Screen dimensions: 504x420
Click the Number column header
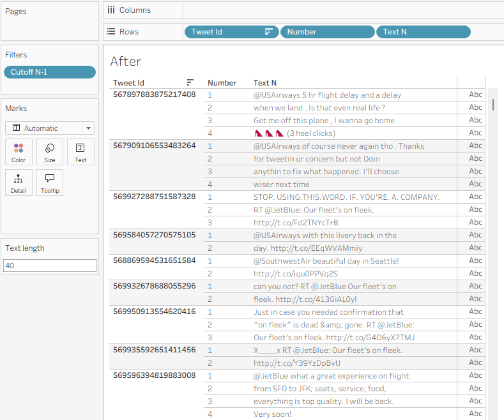tap(222, 83)
